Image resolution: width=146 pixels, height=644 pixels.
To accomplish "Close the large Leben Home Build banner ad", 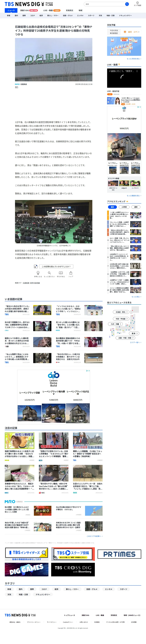I will click(89, 371).
